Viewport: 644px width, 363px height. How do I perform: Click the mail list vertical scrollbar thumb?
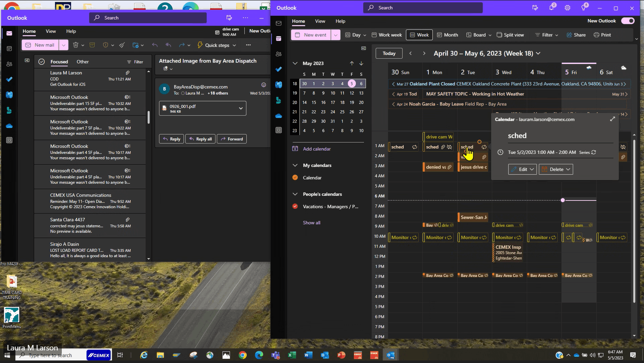coord(148,117)
